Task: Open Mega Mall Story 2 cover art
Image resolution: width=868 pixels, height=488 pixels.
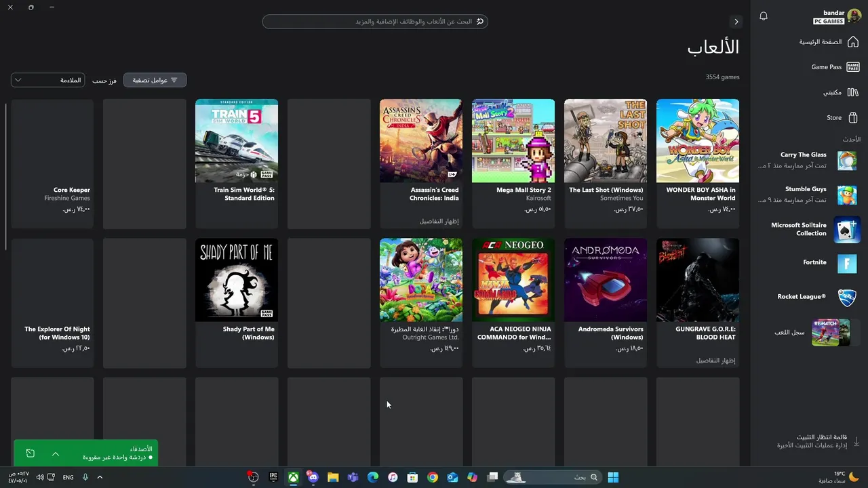Action: pos(513,141)
